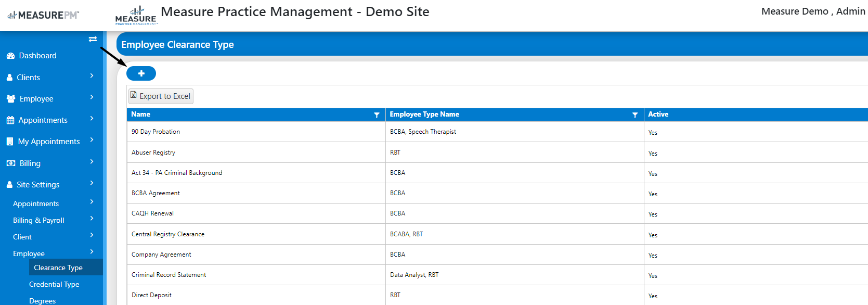Screen dimensions: 868x305
Task: Click the Appointments calendar icon
Action: pos(10,120)
